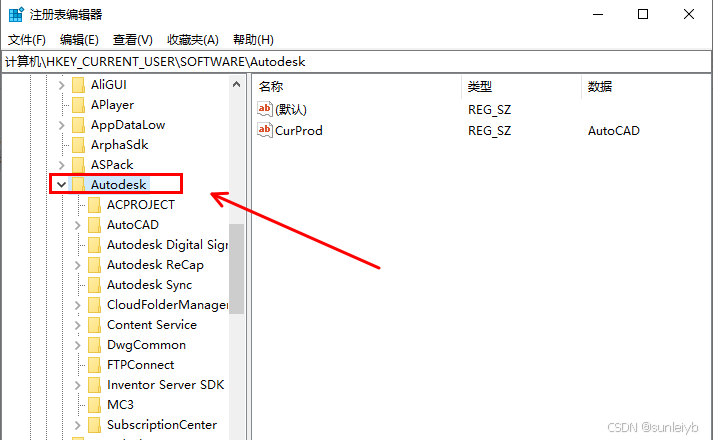
Task: Click REG_SZ type of CurProd row
Action: pyautogui.click(x=490, y=130)
